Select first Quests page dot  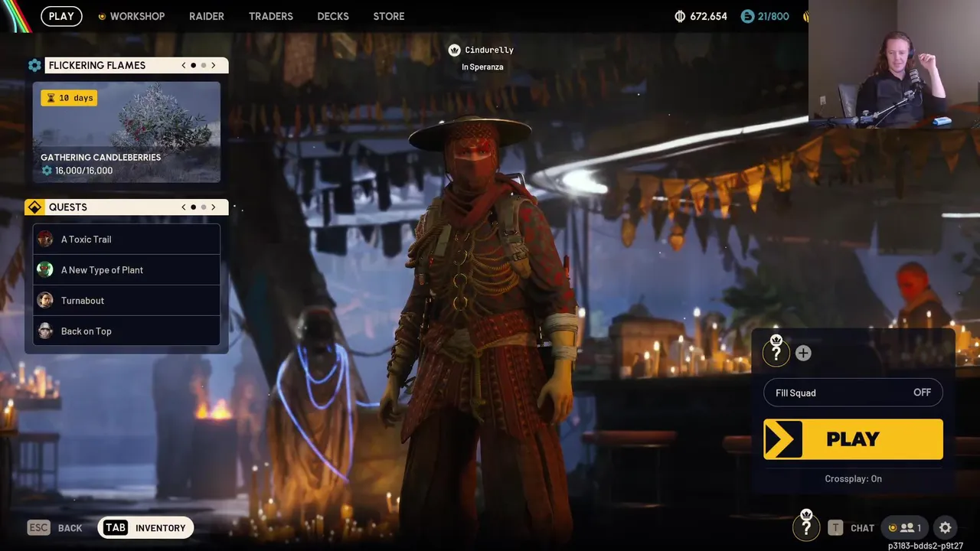[194, 207]
